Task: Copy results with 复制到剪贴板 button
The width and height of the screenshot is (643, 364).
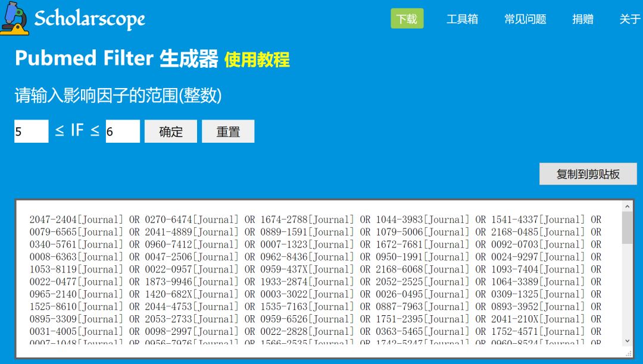Action: 588,174
